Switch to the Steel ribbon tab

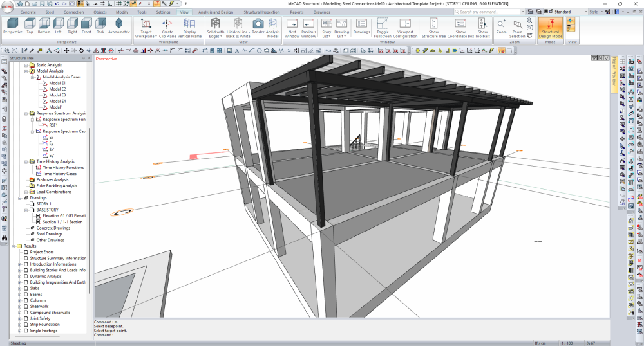pos(49,12)
